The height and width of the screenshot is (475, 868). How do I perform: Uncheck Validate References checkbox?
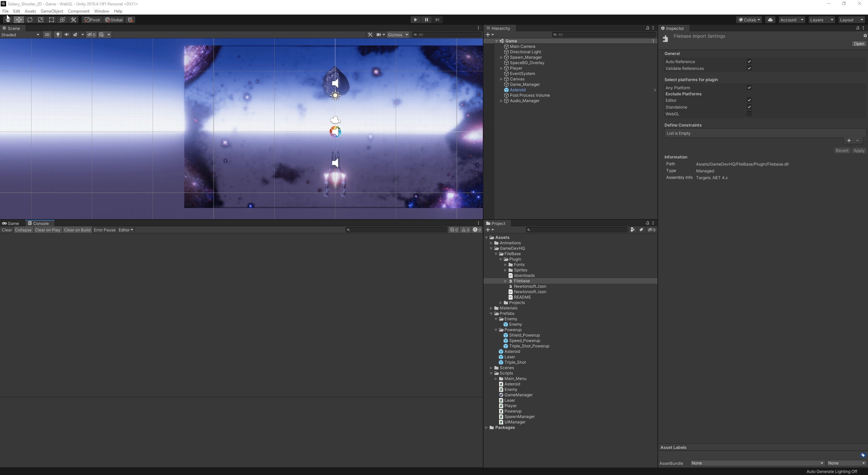(x=749, y=68)
